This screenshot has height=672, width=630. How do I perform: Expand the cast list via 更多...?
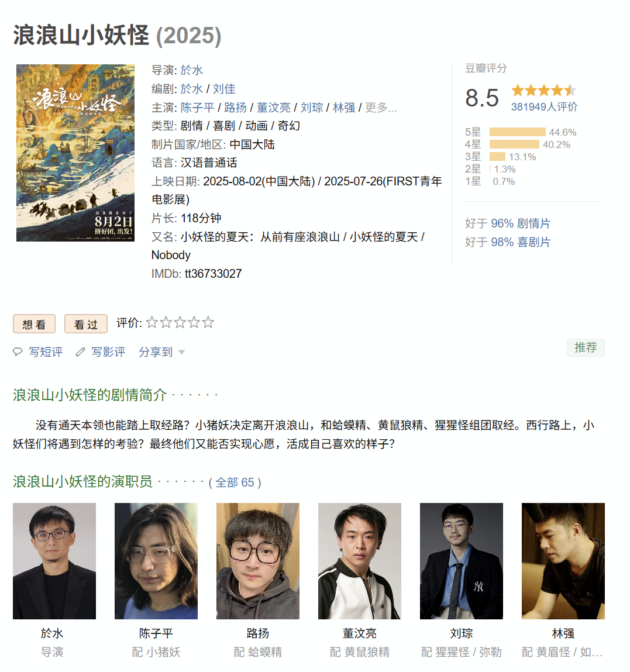[381, 108]
